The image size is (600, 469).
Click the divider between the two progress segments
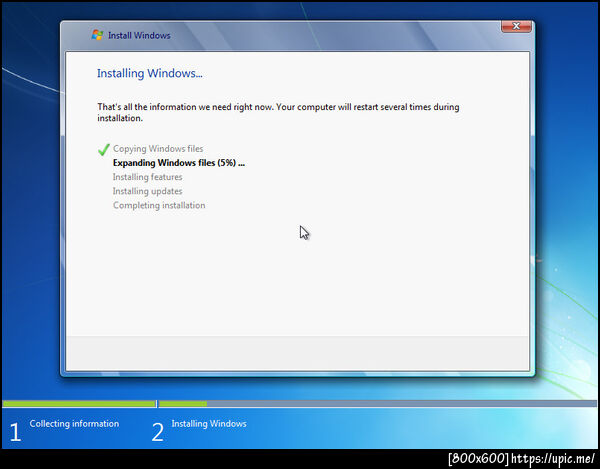point(157,404)
